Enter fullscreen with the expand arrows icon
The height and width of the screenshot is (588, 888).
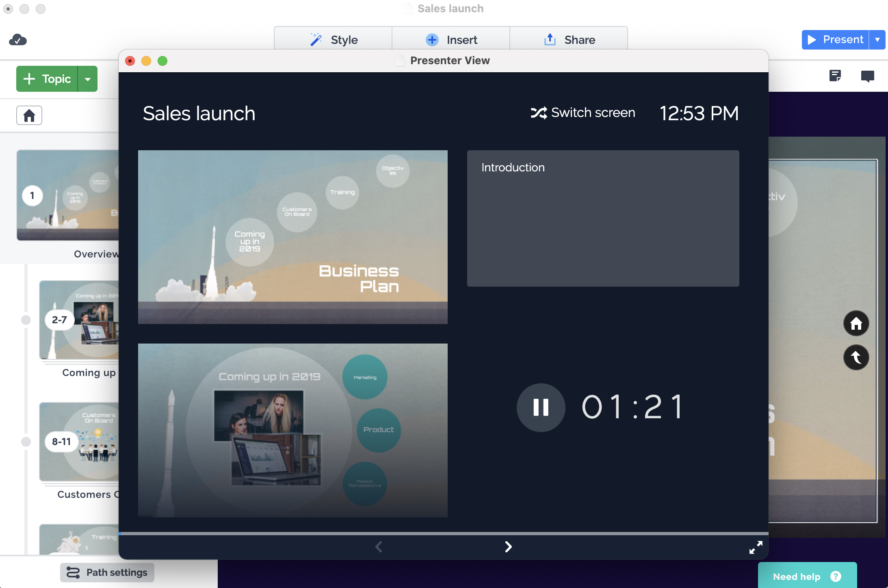[756, 547]
